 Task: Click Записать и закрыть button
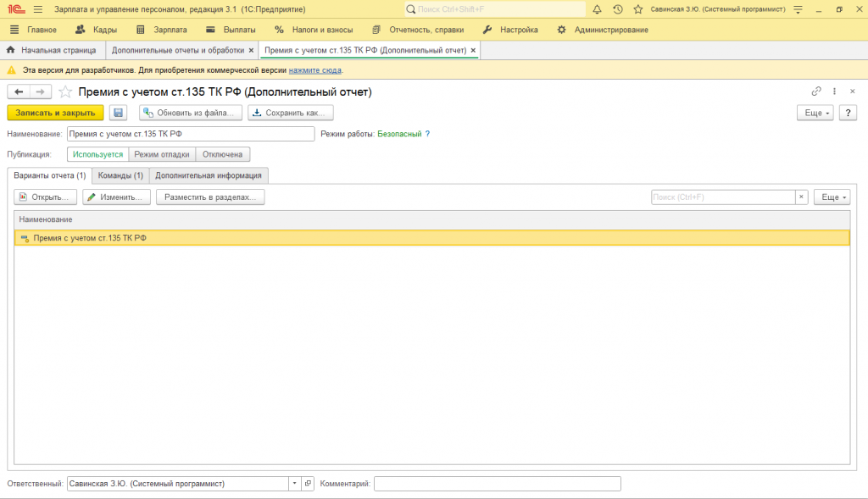55,113
